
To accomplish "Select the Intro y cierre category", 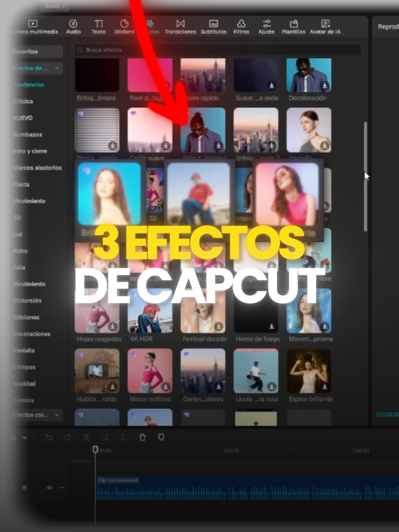I will point(30,151).
